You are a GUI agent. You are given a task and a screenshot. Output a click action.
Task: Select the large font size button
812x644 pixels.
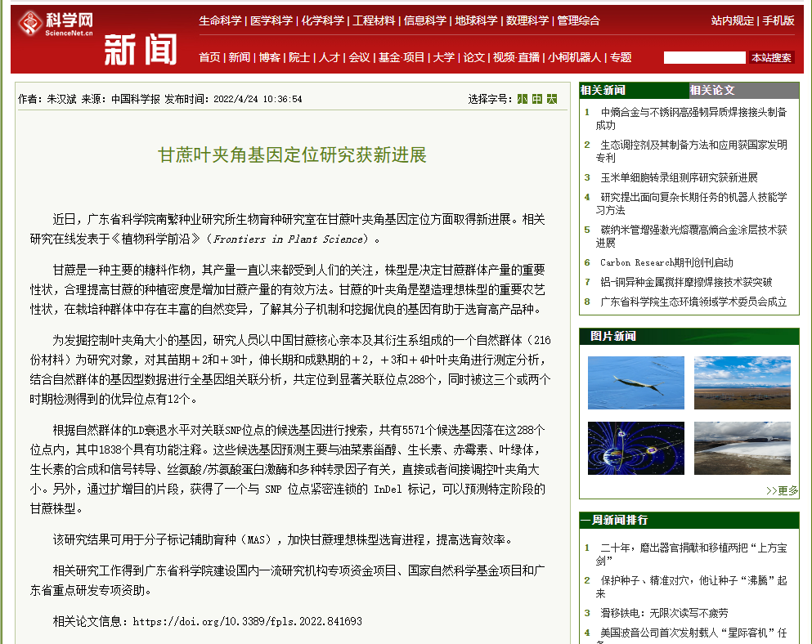[552, 99]
